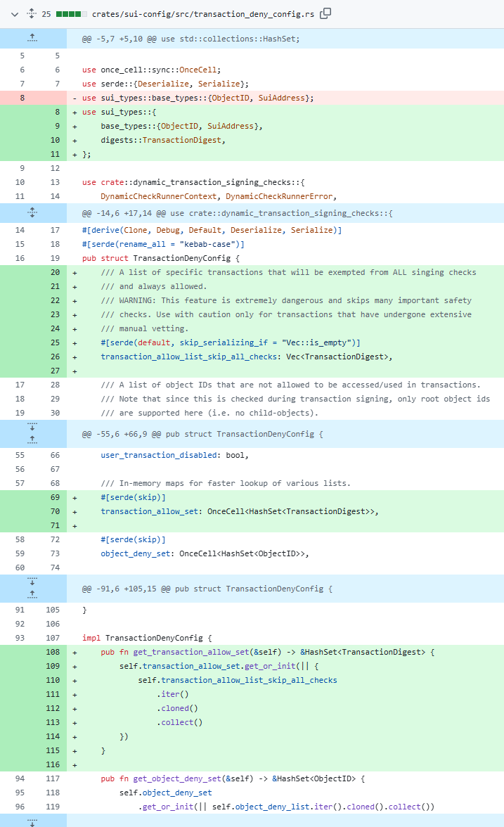Click new line number 69
504x827 pixels.
55,497
